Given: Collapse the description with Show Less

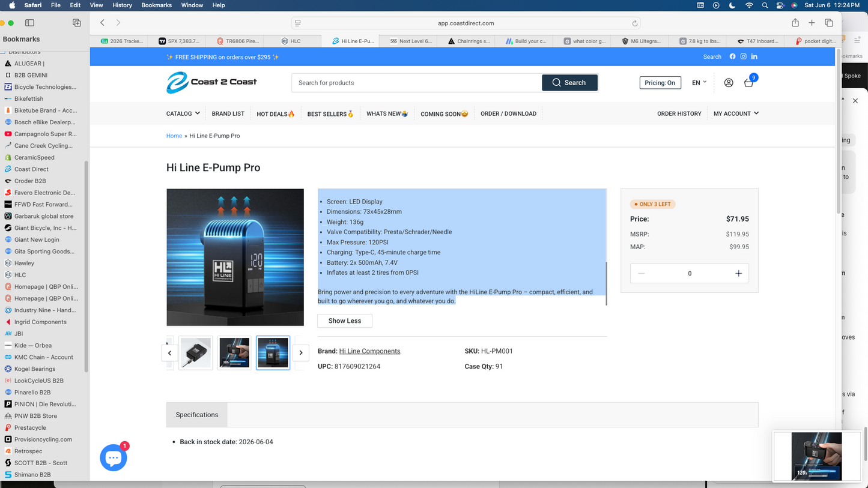Looking at the screenshot, I should [x=345, y=321].
